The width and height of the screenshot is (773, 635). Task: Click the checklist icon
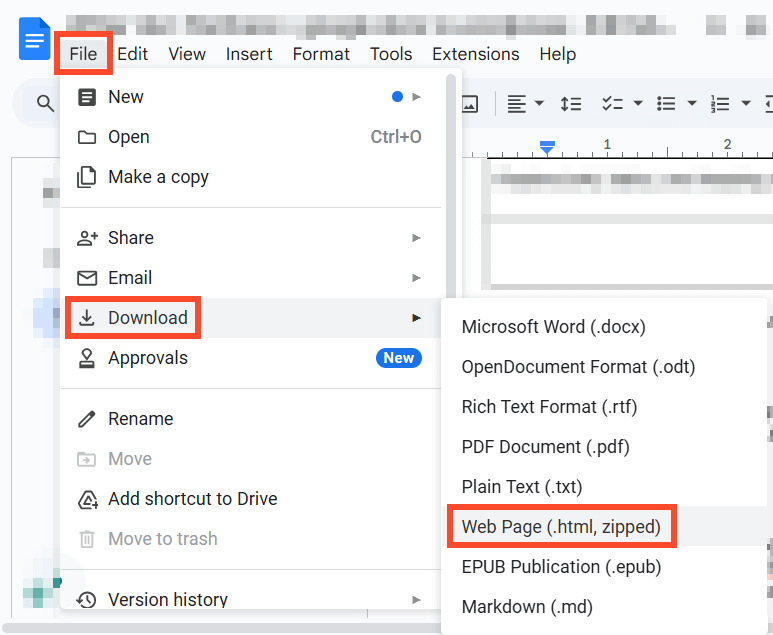612,104
